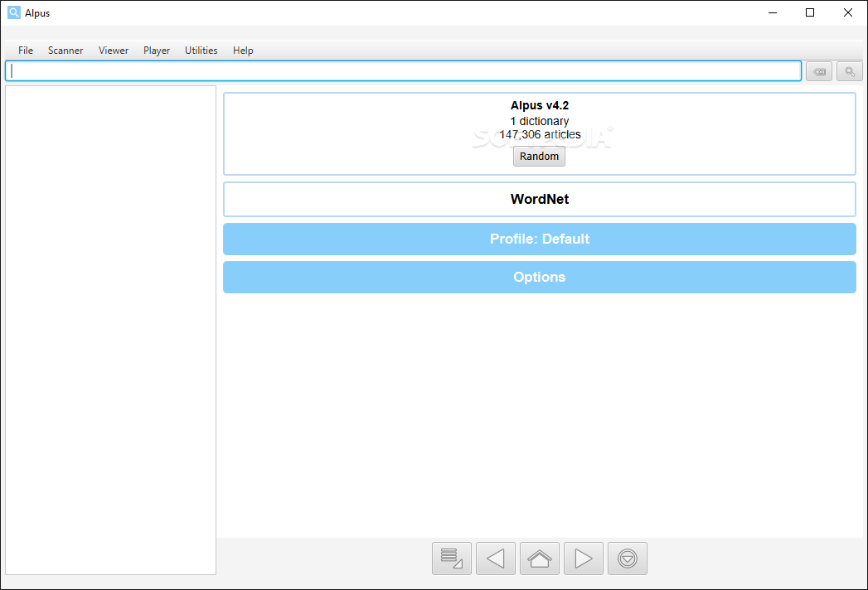Open the Player menu

(157, 51)
